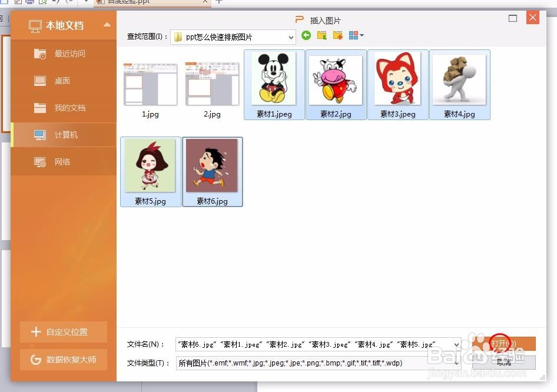
Task: Click 自定义位置 button
Action: [64, 332]
